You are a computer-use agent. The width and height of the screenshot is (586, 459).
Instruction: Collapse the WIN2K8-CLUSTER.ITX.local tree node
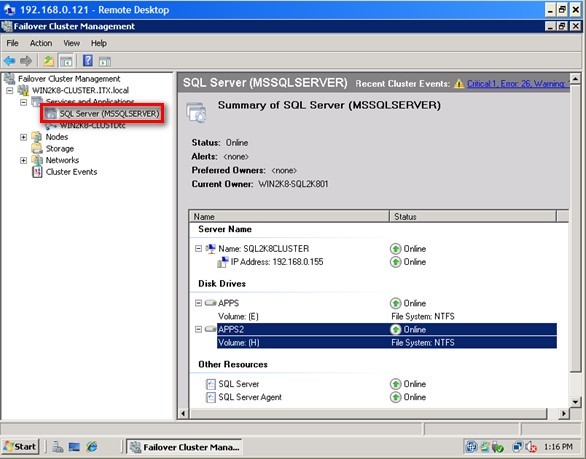(10, 90)
